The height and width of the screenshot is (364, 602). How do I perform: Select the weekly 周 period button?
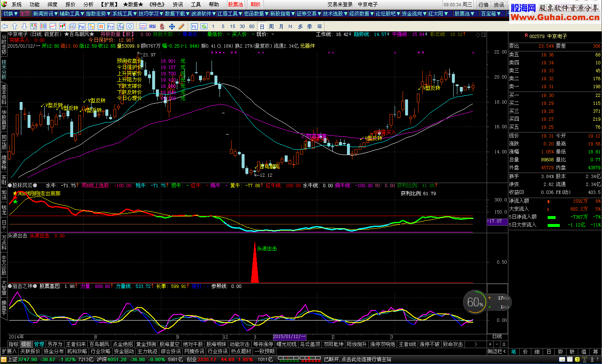coord(271,26)
